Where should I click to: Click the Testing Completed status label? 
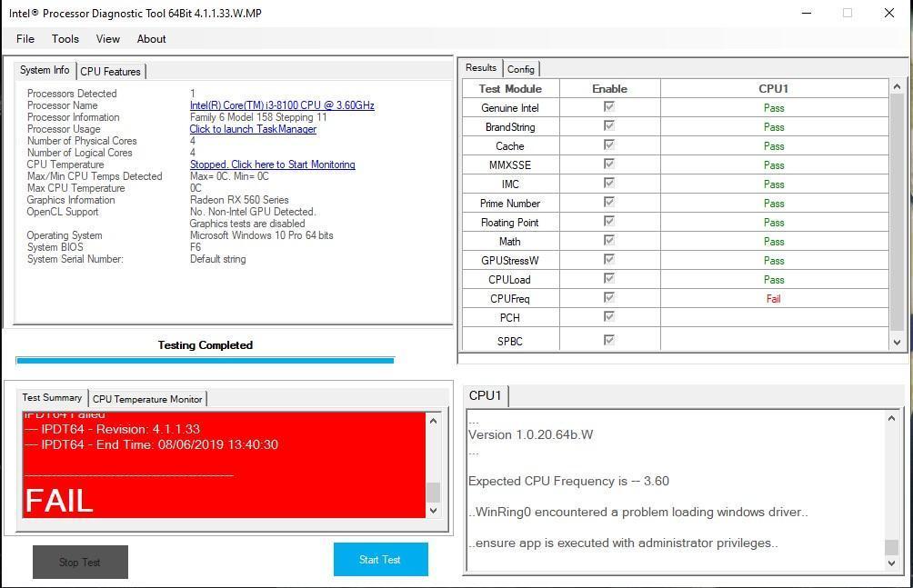(x=206, y=345)
